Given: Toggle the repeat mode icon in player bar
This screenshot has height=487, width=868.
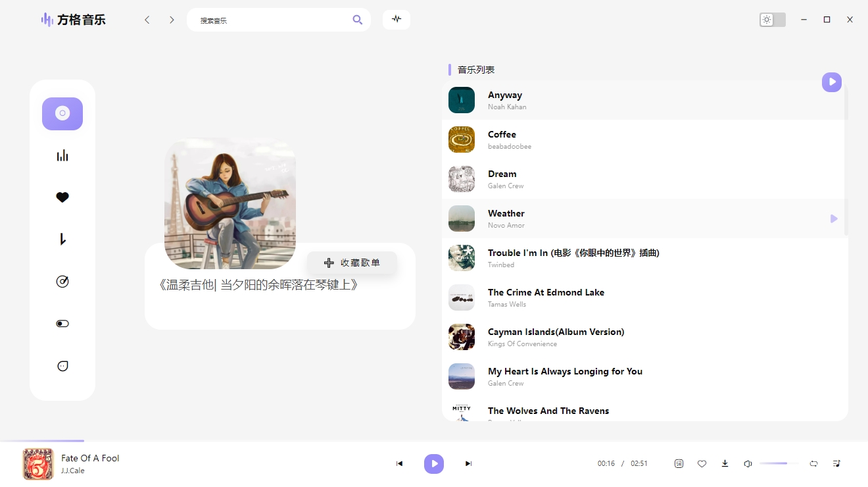Looking at the screenshot, I should (x=813, y=463).
